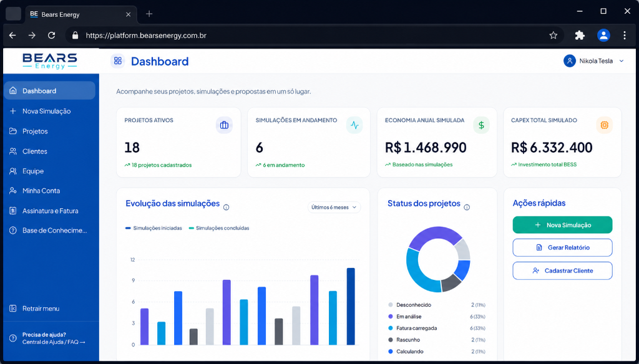Click the info icon next to Status dos projetos
Image resolution: width=639 pixels, height=364 pixels.
[467, 208]
